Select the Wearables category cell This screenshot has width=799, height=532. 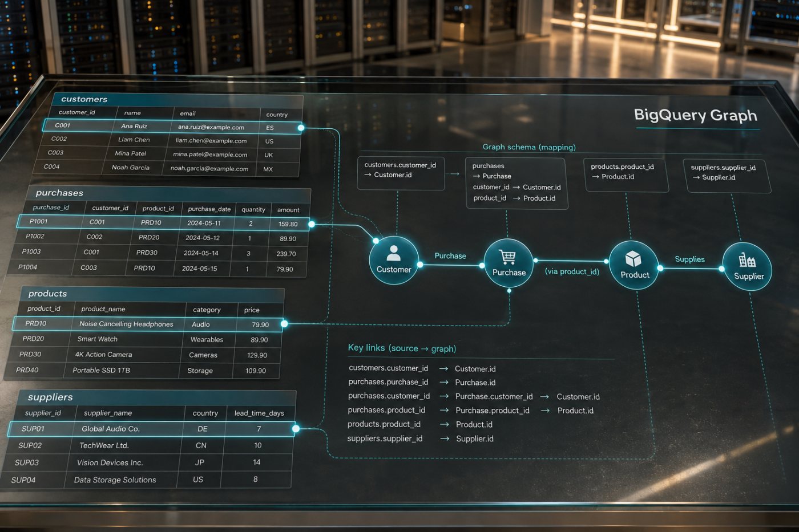(207, 339)
